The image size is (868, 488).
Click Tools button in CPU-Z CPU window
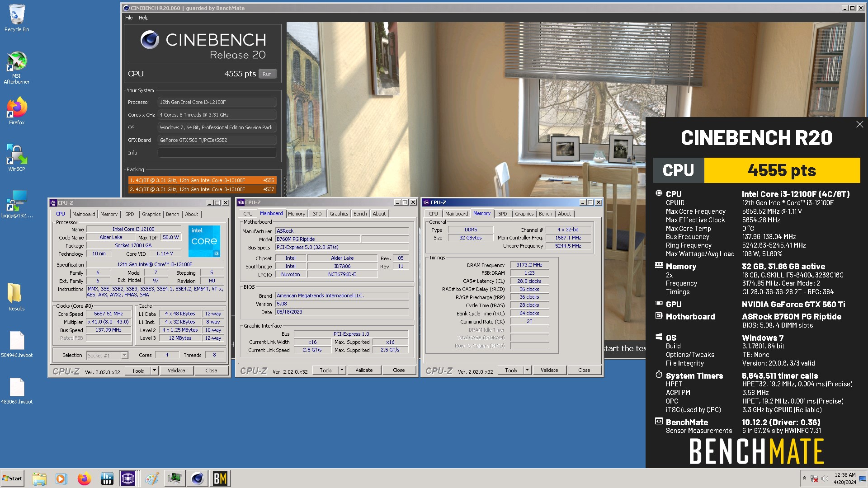138,371
